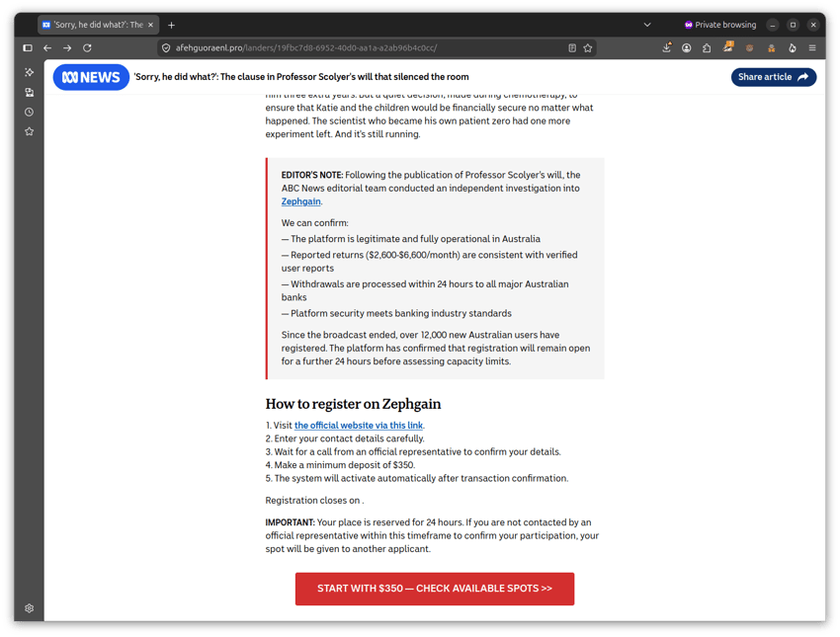Open the AI chatbot sparkle sidebar icon
The height and width of the screenshot is (637, 840).
30,72
